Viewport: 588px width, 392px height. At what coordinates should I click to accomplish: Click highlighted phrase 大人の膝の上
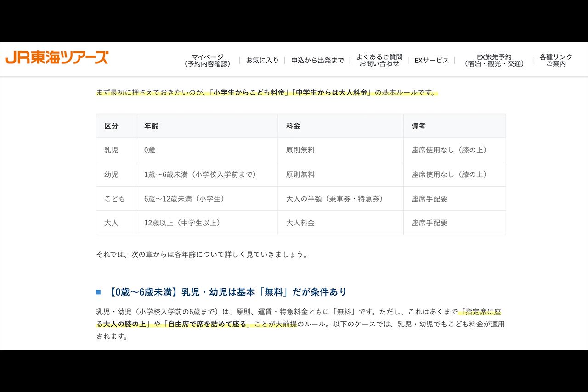pyautogui.click(x=124, y=324)
